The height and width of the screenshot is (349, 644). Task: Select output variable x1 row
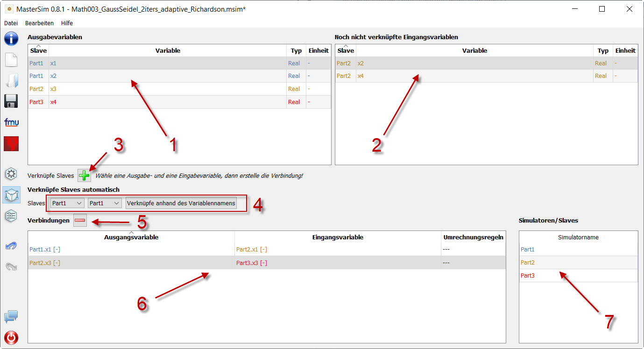pyautogui.click(x=179, y=63)
